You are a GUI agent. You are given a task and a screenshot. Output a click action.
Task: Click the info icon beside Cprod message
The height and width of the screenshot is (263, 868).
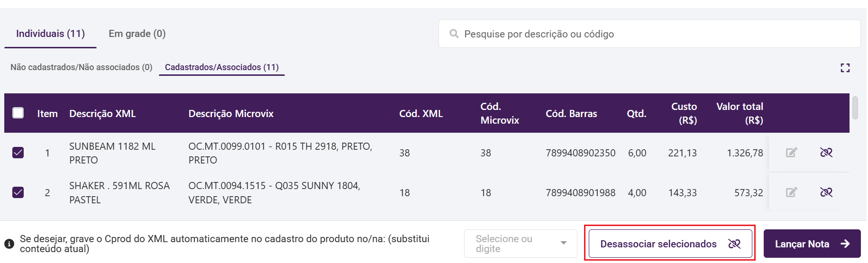click(9, 244)
